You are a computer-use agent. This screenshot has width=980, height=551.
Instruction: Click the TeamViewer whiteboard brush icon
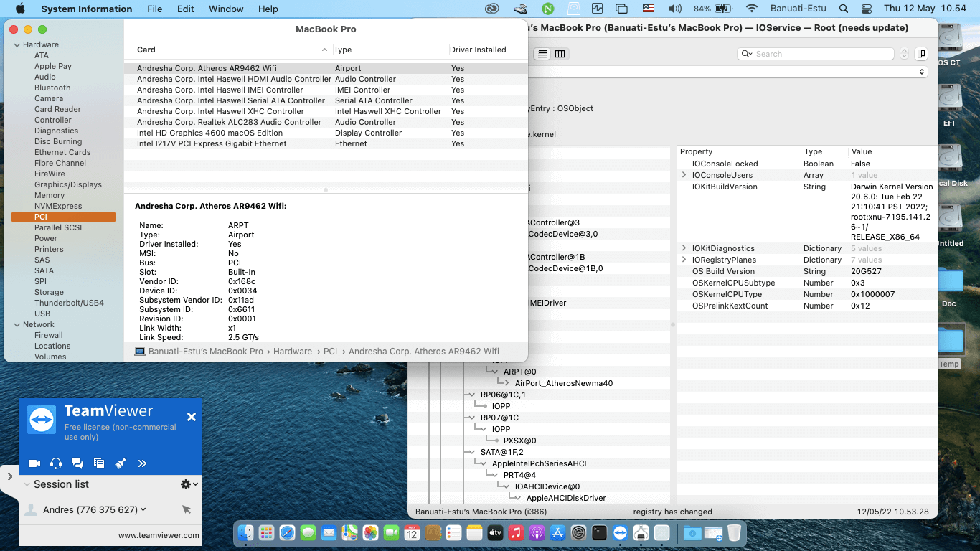pyautogui.click(x=121, y=463)
